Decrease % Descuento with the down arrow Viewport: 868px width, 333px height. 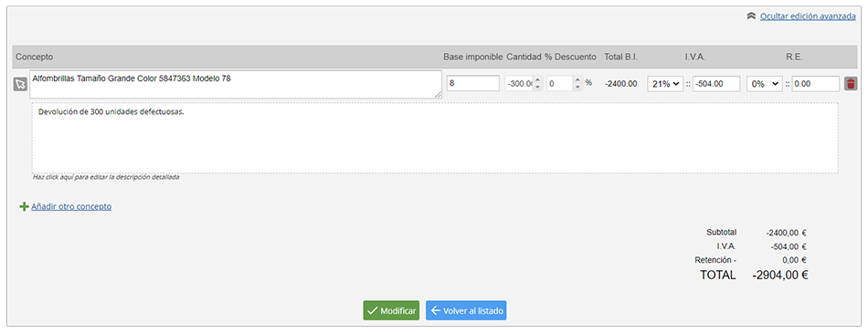click(x=578, y=88)
